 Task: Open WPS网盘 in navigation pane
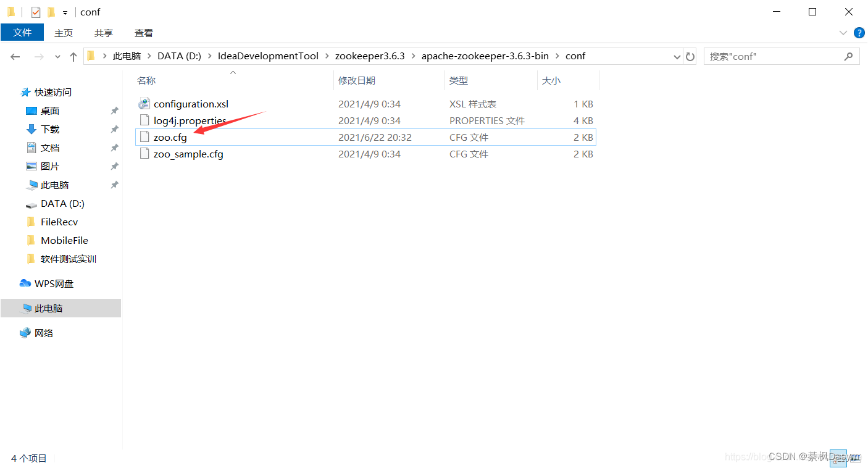point(54,283)
